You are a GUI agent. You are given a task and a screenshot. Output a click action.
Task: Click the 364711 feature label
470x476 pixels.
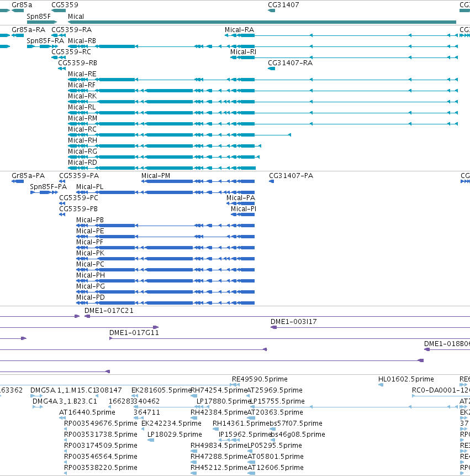coord(147,412)
